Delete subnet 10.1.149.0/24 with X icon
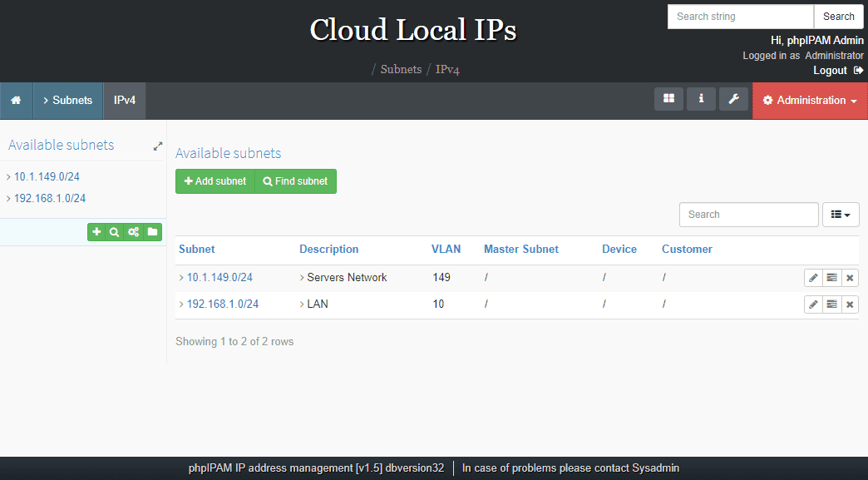 click(850, 278)
